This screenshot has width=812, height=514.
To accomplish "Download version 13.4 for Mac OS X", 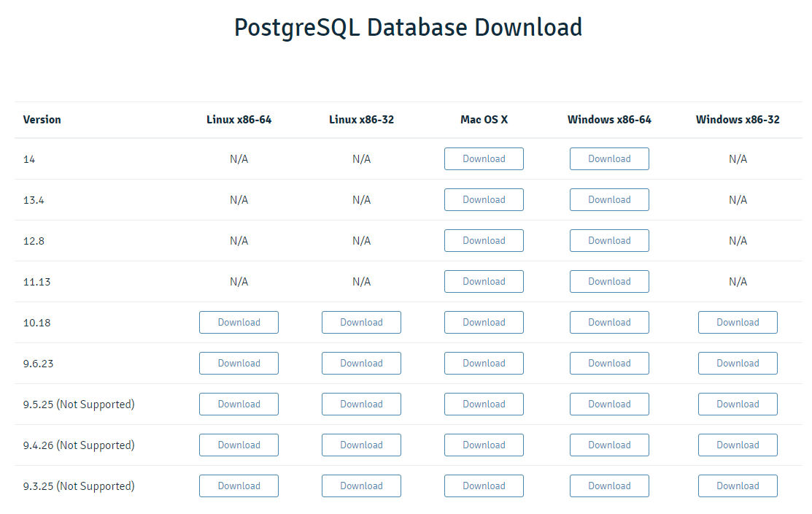I will [484, 199].
